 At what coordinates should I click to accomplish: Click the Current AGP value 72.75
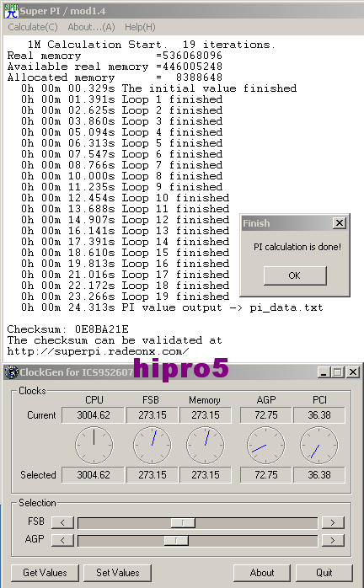[265, 415]
